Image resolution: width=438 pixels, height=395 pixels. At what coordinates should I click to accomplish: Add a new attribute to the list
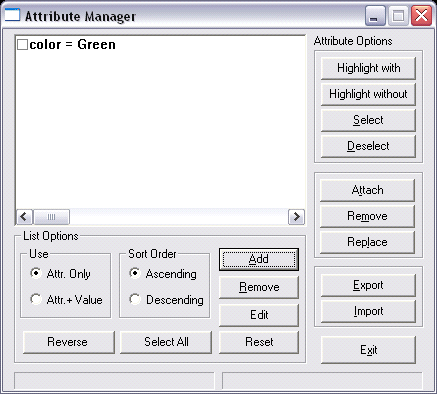click(259, 259)
